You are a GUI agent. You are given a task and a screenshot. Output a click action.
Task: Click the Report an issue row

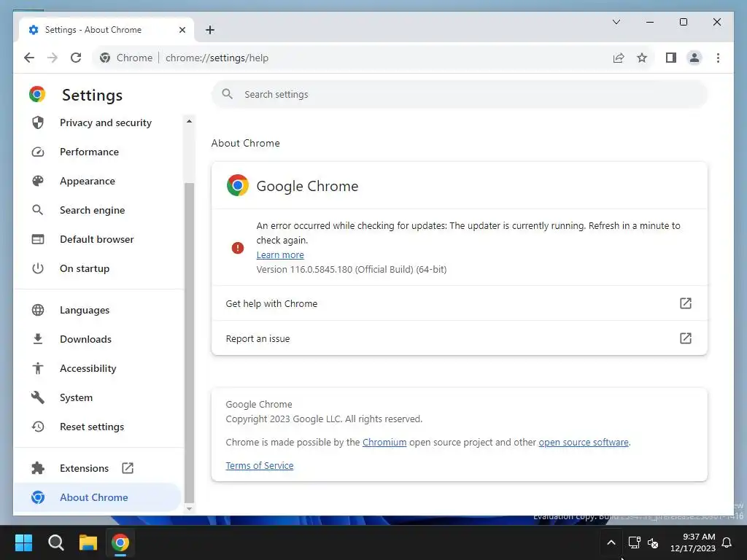pos(460,338)
